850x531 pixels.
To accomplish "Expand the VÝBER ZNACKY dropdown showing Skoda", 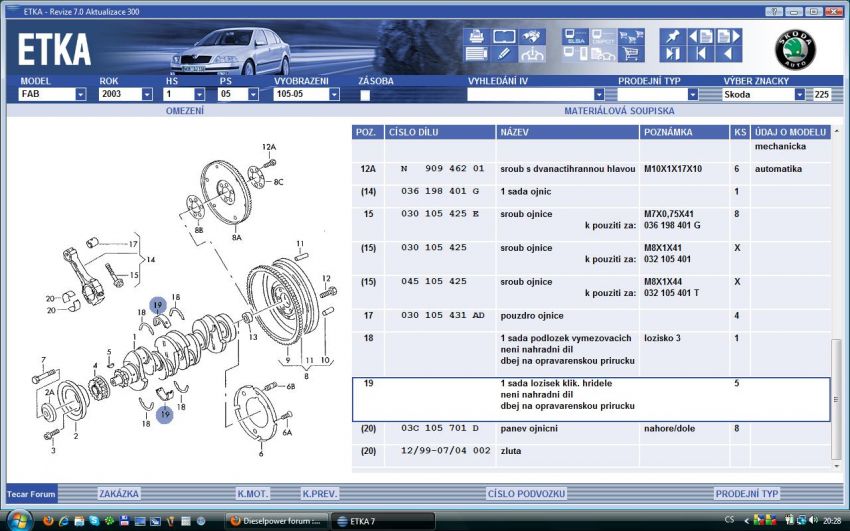I will pyautogui.click(x=800, y=94).
